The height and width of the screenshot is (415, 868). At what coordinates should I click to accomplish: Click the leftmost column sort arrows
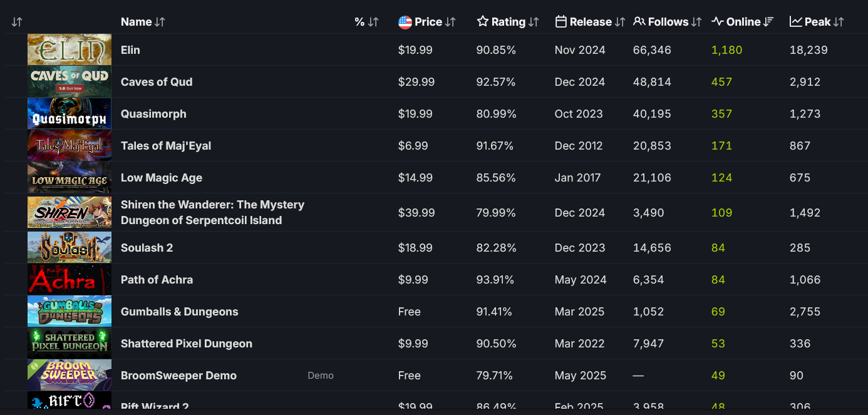click(x=17, y=22)
